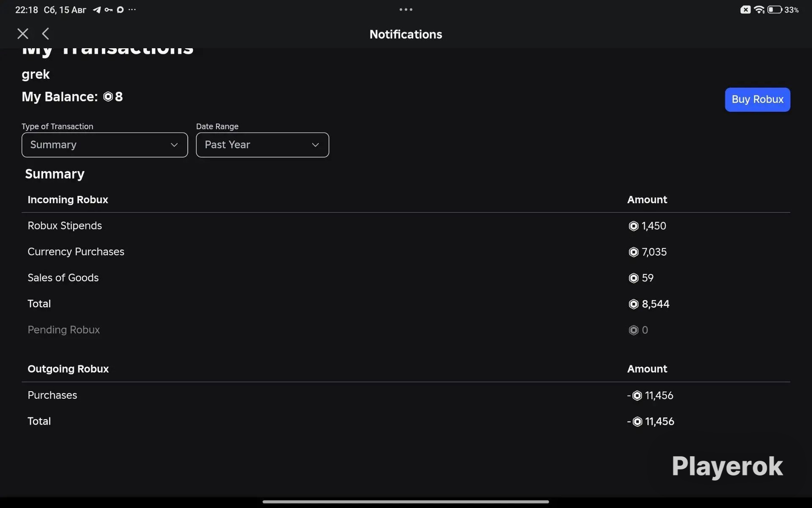
Task: Tap the Wi-Fi icon in status bar
Action: pos(759,10)
